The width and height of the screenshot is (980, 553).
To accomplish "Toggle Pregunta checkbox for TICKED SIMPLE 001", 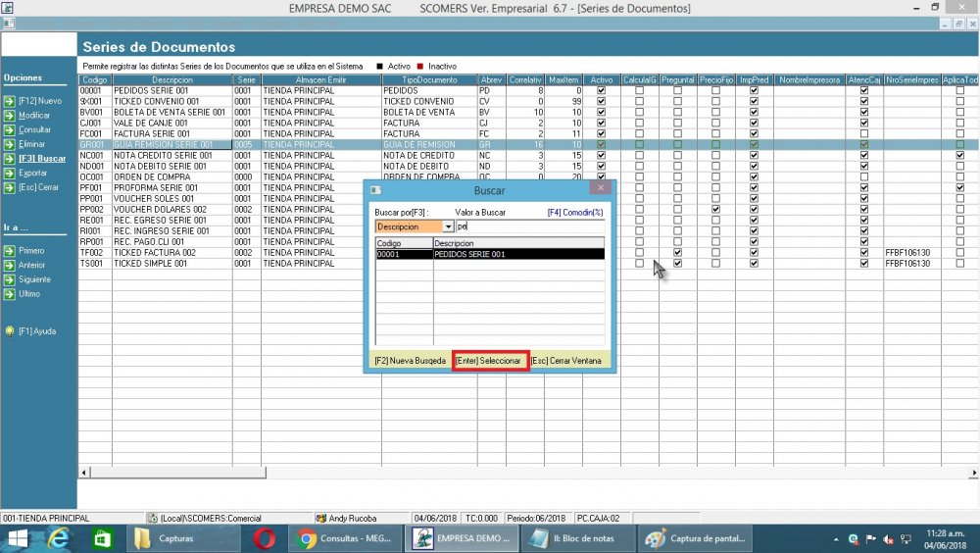I will (x=677, y=264).
